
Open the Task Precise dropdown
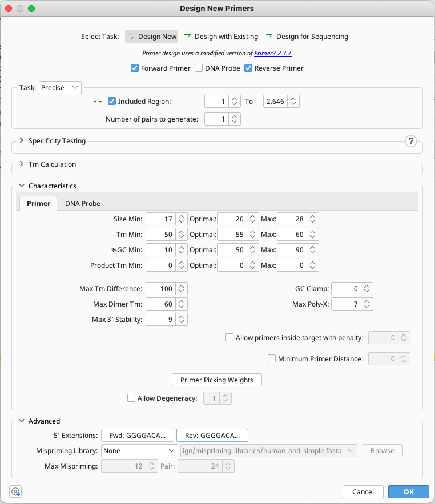pos(59,88)
